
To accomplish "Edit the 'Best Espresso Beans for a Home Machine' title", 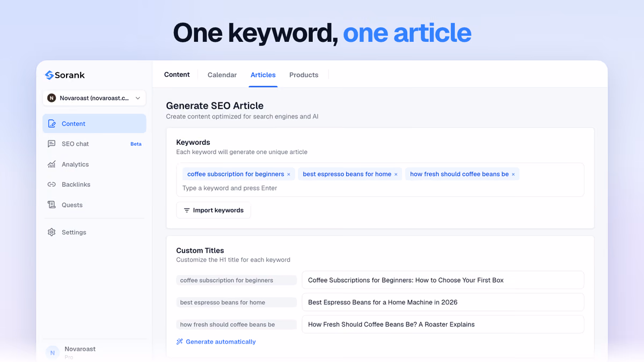I will point(443,302).
